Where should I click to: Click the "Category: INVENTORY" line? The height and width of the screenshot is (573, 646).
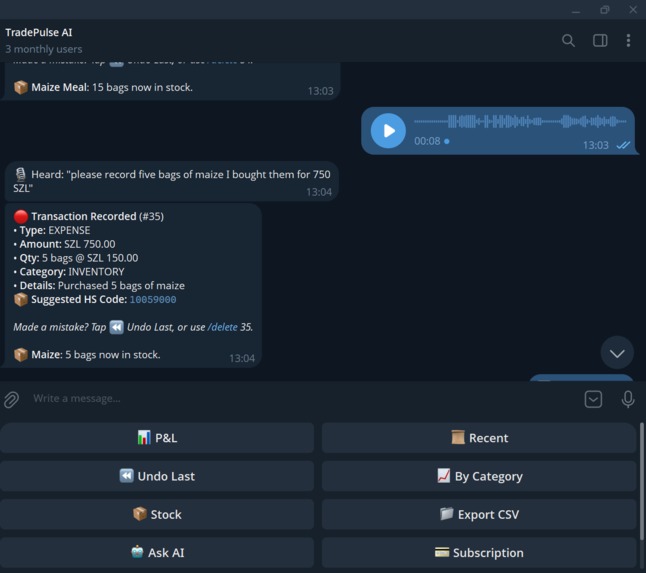[69, 272]
